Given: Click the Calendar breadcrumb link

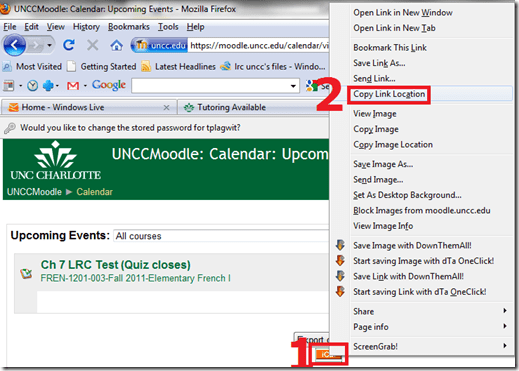Looking at the screenshot, I should coord(94,192).
